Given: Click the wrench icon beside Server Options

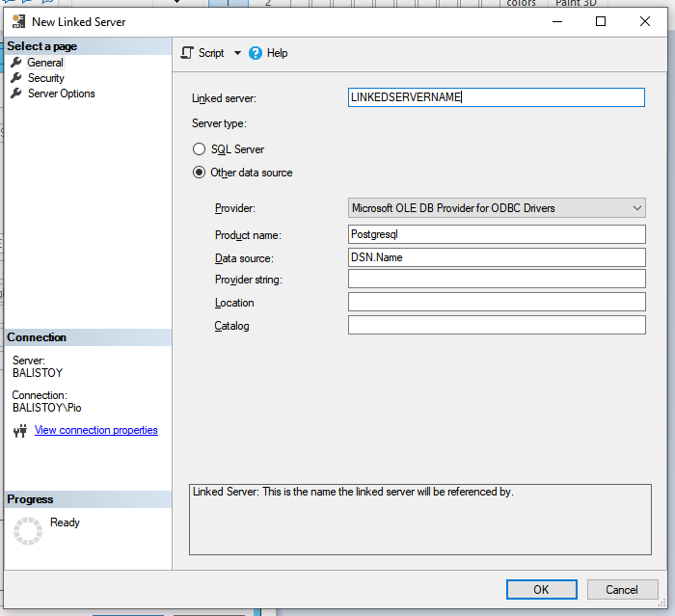Looking at the screenshot, I should (x=16, y=94).
